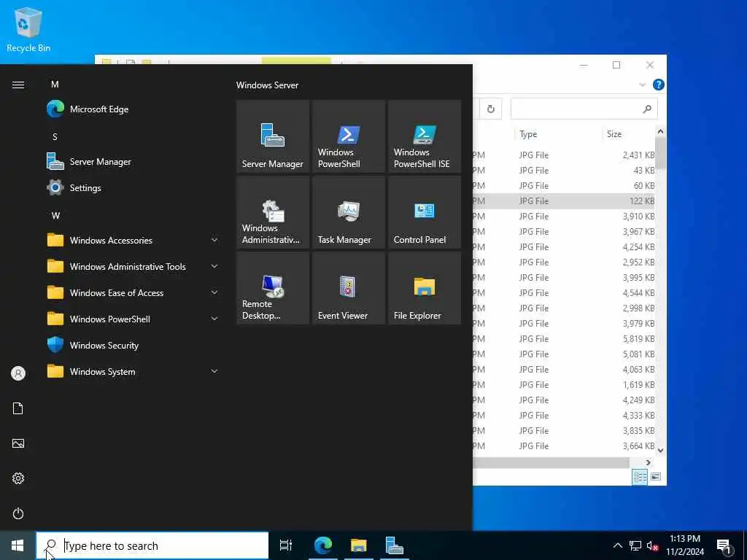747x560 pixels.
Task: Select the file row sized 2,431 KB
Action: click(x=564, y=155)
